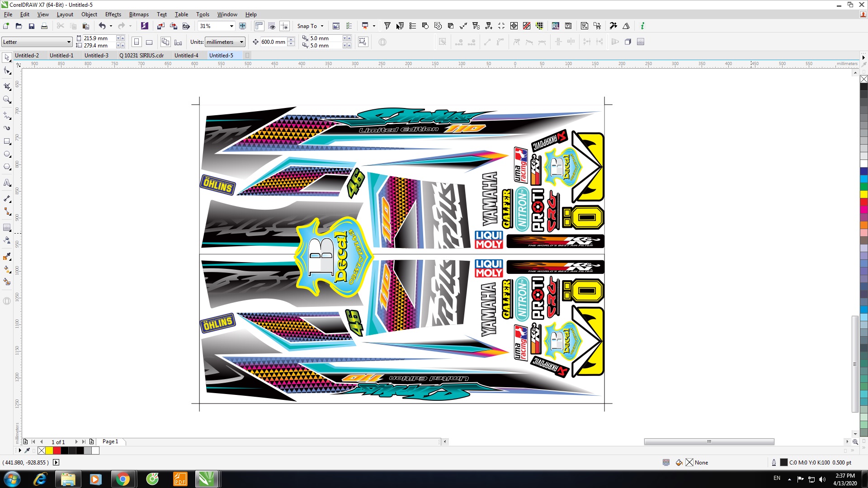Screen dimensions: 868x488
Task: Print the document
Action: coord(44,26)
